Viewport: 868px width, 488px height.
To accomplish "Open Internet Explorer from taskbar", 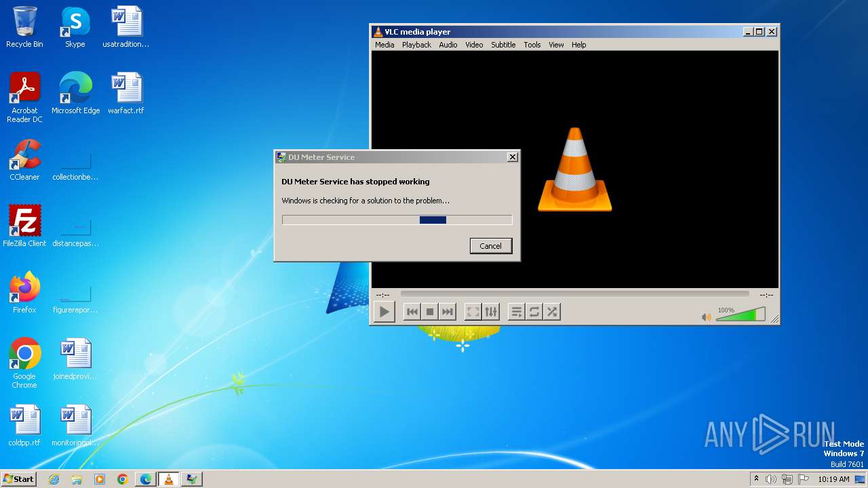I will [54, 479].
